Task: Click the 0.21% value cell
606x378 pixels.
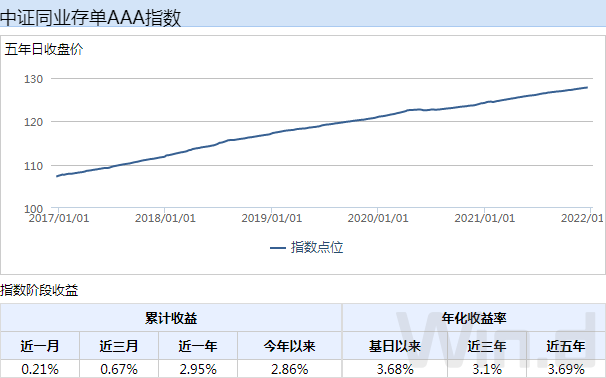Action: coord(40,369)
